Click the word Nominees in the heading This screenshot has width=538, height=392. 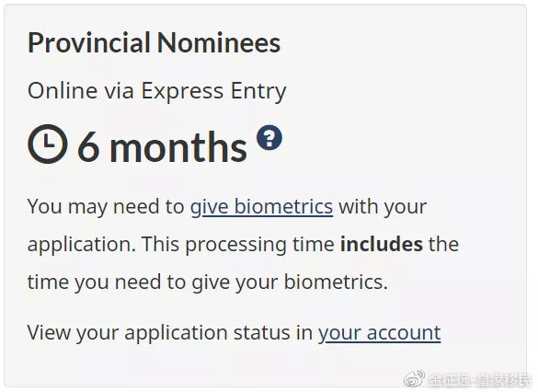[x=219, y=42]
